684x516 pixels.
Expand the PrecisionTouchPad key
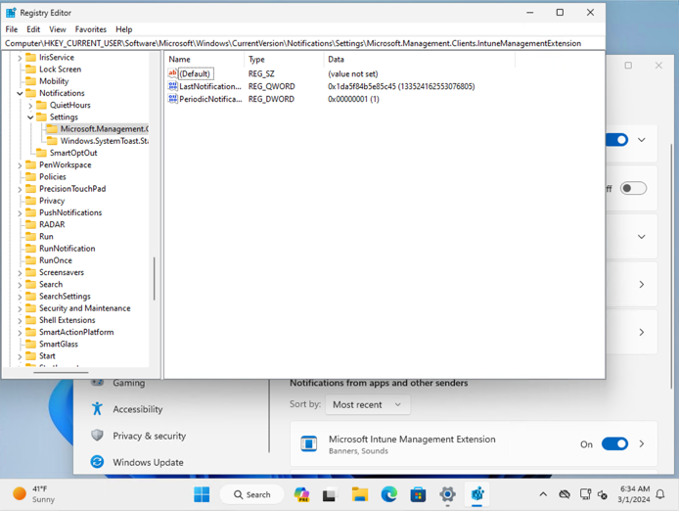[20, 189]
